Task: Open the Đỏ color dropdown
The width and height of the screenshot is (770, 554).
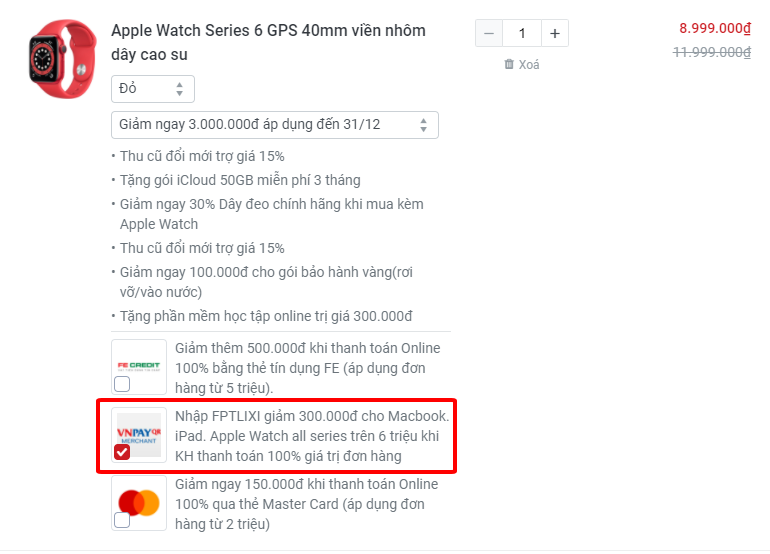Action: (153, 89)
